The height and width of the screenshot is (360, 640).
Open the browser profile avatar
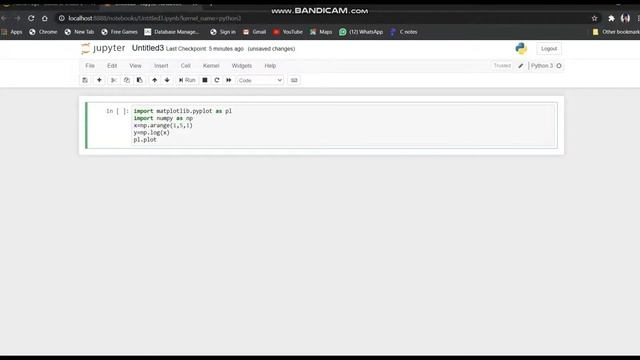coord(625,18)
